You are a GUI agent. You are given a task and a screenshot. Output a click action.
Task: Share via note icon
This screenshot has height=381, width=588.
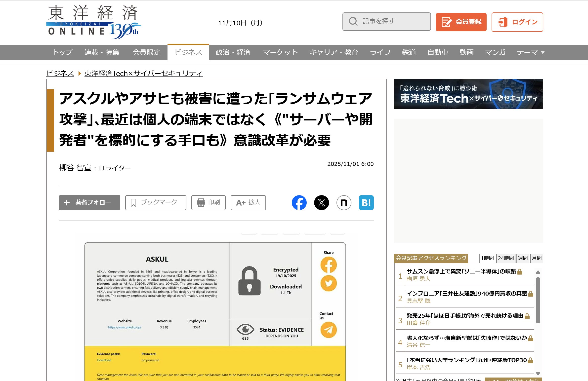coord(344,203)
